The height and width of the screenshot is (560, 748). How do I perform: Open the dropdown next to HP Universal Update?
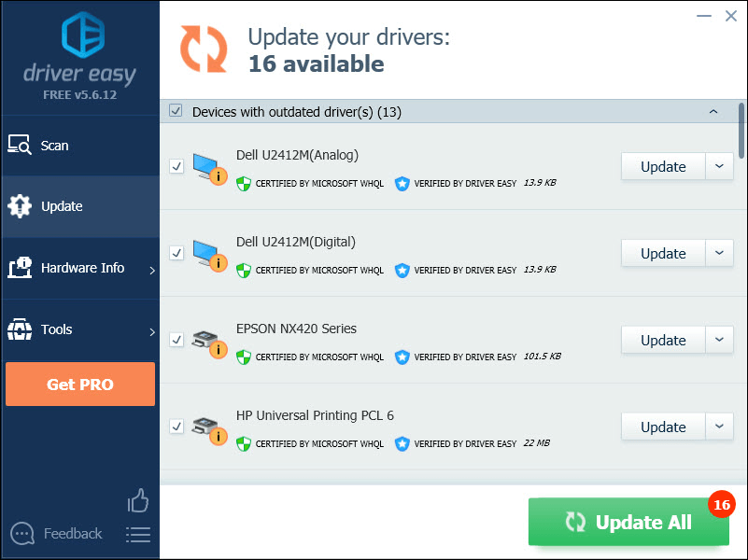(718, 427)
